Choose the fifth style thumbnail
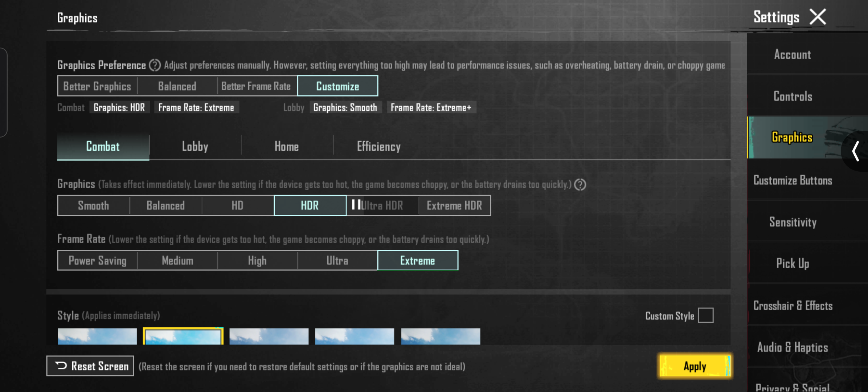The image size is (868, 392). coord(441,336)
